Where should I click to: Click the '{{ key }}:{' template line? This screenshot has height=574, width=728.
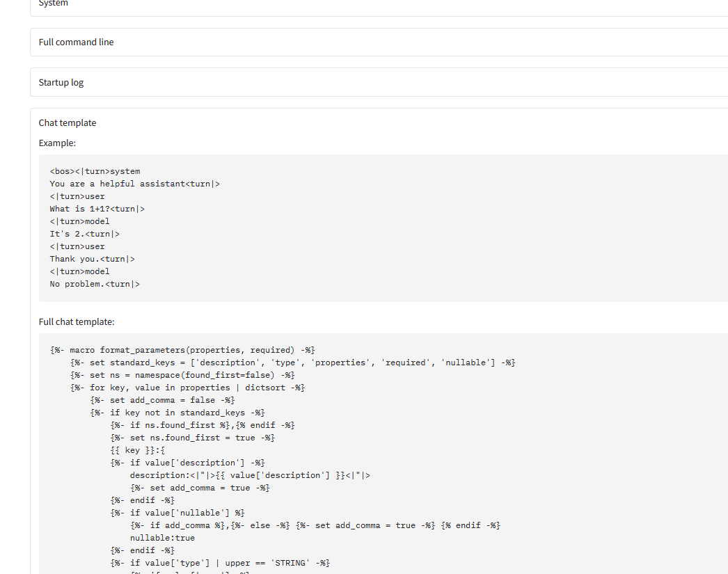click(137, 450)
